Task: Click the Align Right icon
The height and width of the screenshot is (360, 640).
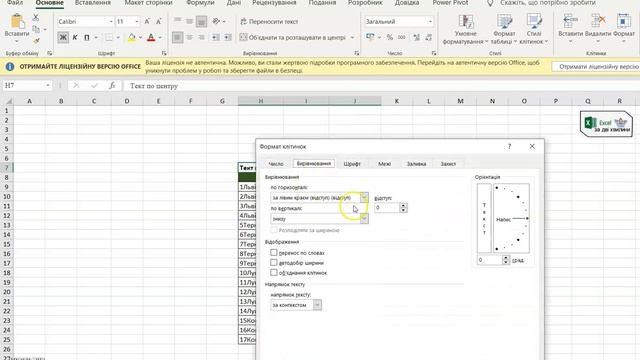Action: pyautogui.click(x=201, y=38)
